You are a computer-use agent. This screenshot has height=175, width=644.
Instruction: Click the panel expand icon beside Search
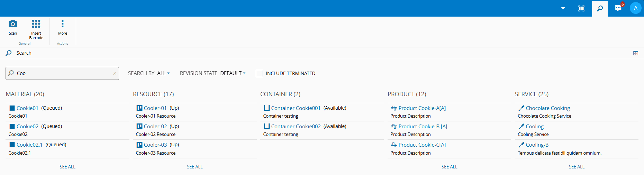[x=636, y=53]
